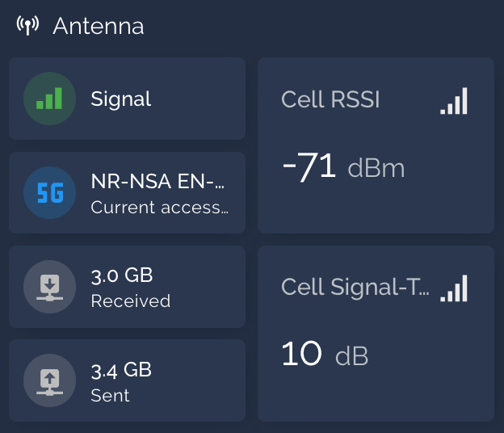Click the Cell RSSI label
The height and width of the screenshot is (433, 504).
(x=330, y=99)
